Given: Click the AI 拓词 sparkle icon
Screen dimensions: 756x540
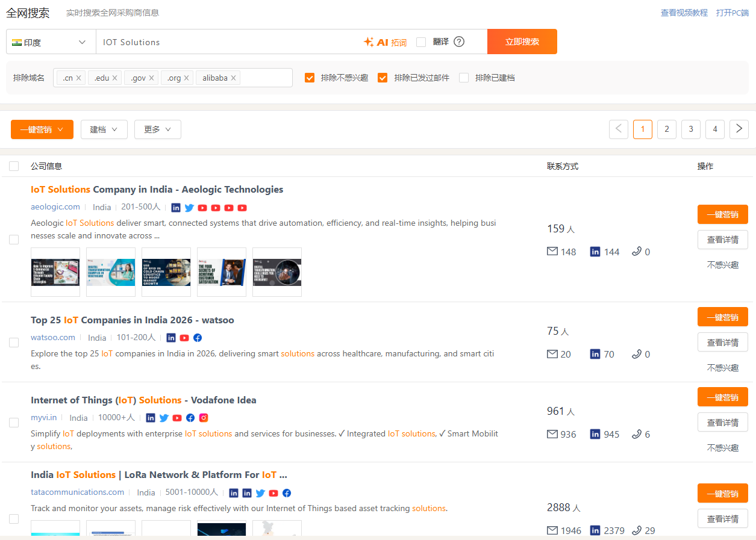Looking at the screenshot, I should 369,42.
